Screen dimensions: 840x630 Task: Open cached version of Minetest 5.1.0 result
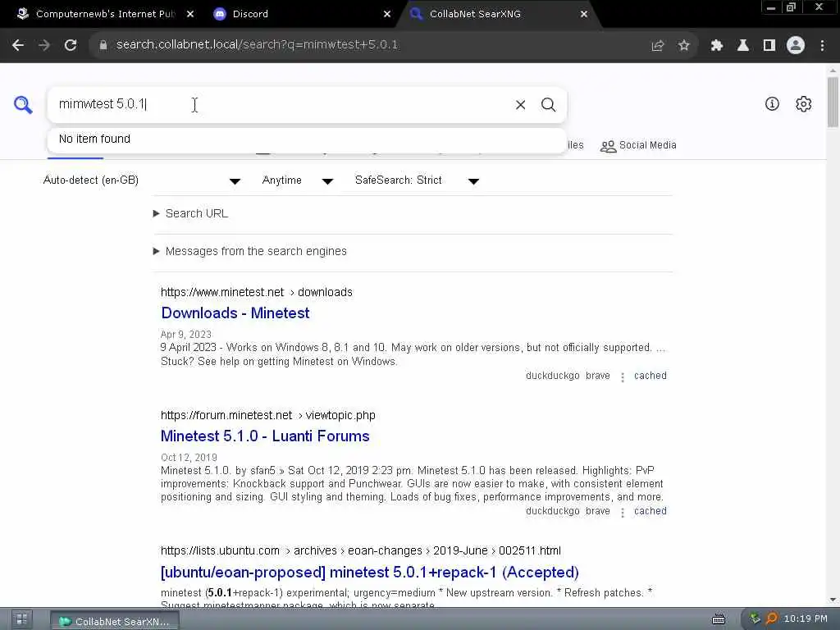coord(651,511)
